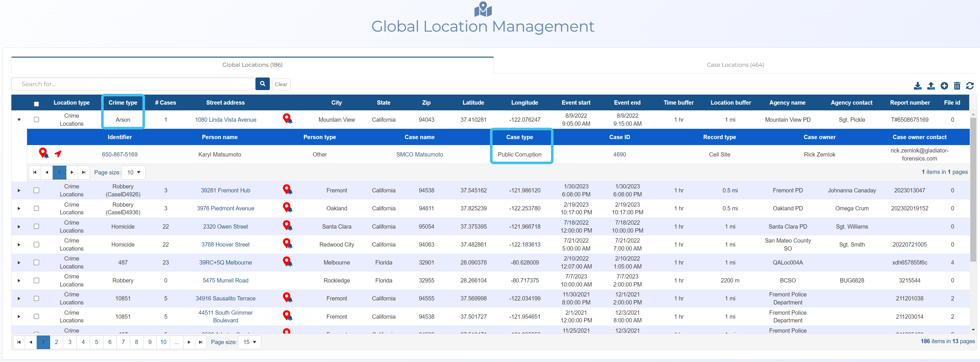
Task: Tick the select-all checkbox in the header
Action: [x=36, y=103]
